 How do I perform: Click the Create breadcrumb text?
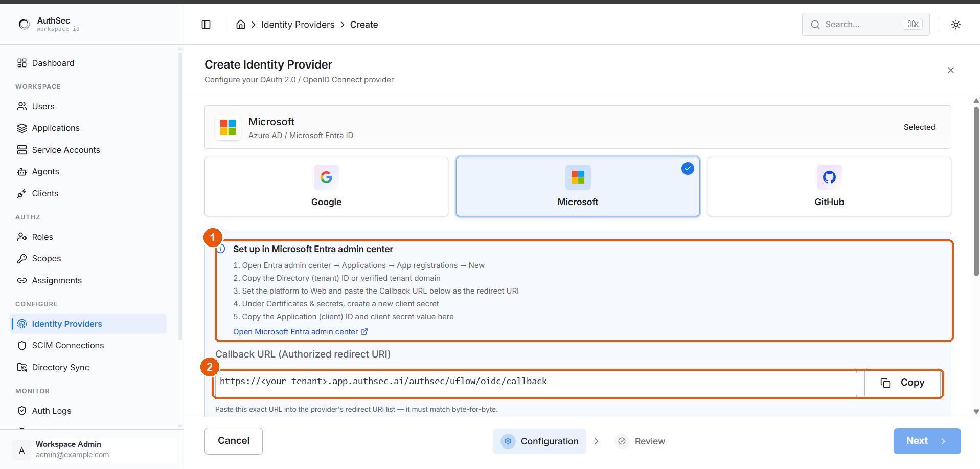364,25
